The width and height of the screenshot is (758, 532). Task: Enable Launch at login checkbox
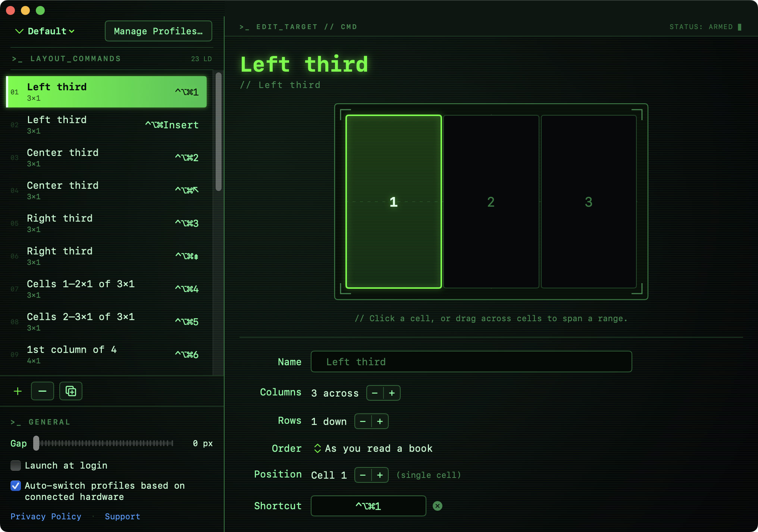(16, 465)
